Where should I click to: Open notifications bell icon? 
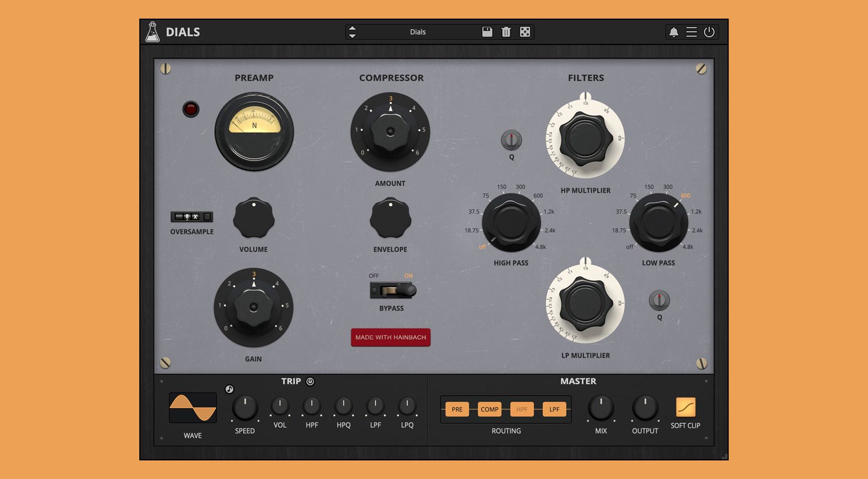pyautogui.click(x=673, y=32)
